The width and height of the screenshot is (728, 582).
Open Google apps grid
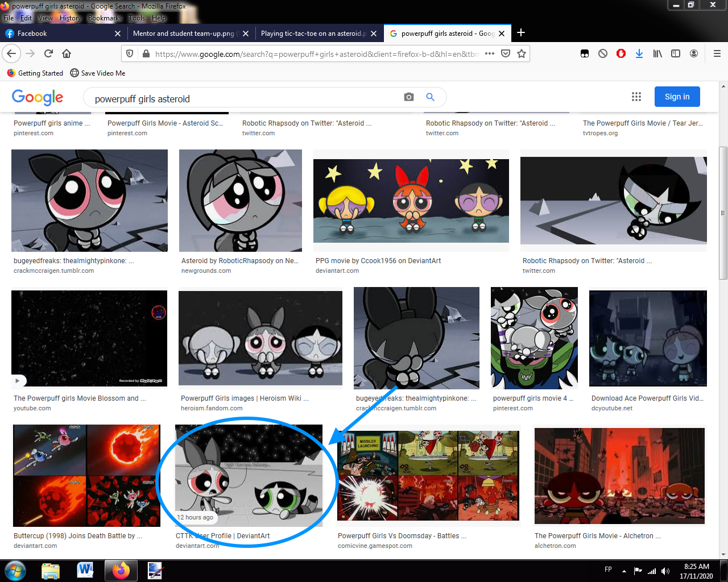[x=636, y=97]
